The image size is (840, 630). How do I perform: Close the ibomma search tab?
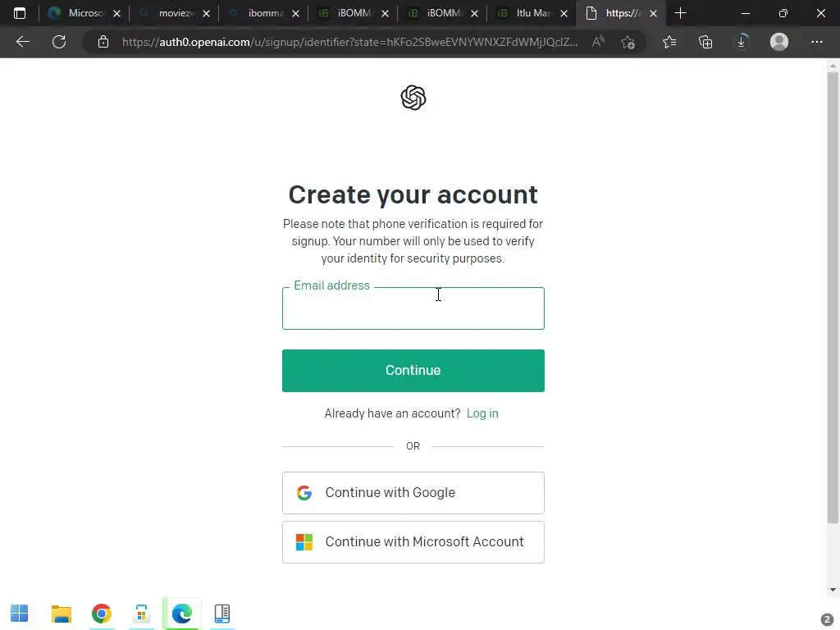[x=295, y=14]
